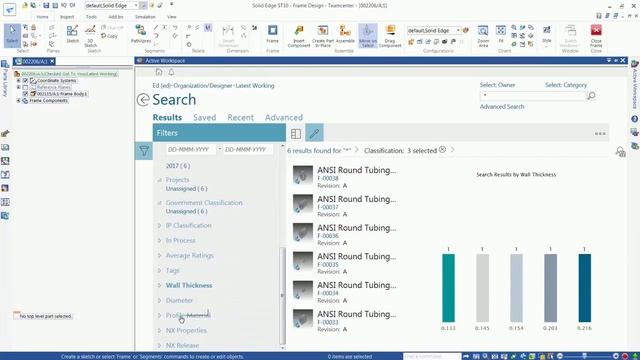Select the 2017 (6) date filter value
This screenshot has width=640, height=360.
pyautogui.click(x=178, y=166)
